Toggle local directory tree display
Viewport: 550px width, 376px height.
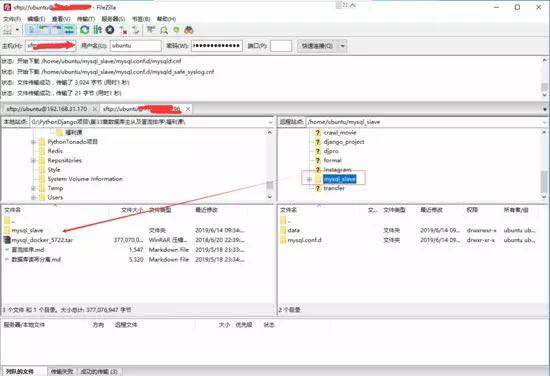point(43,30)
